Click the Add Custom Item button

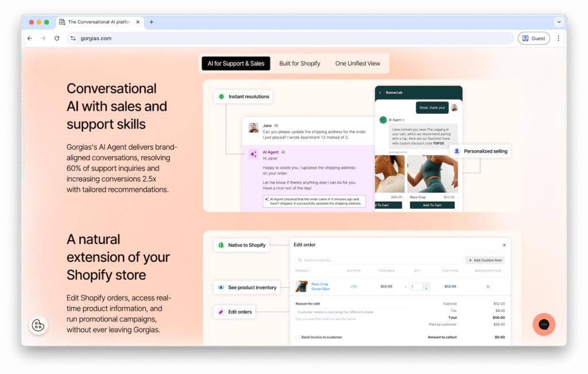pos(485,260)
